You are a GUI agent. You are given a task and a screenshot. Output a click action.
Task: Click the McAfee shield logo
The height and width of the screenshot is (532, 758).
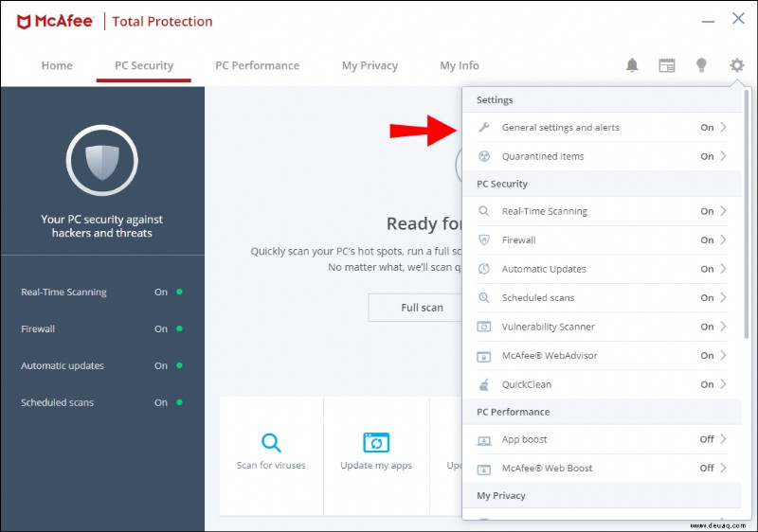coord(24,22)
